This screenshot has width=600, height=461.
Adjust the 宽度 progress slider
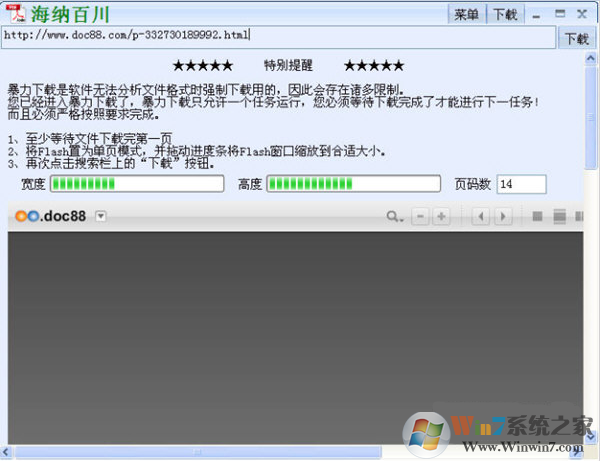coord(137,184)
